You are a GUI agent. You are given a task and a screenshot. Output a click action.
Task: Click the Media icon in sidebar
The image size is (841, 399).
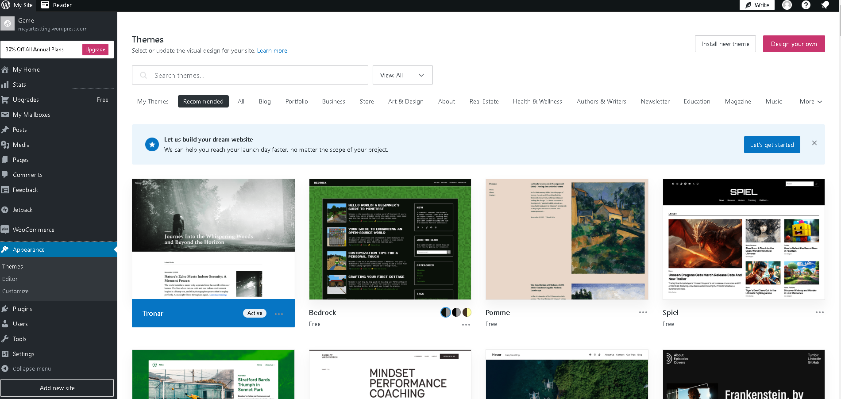5,145
